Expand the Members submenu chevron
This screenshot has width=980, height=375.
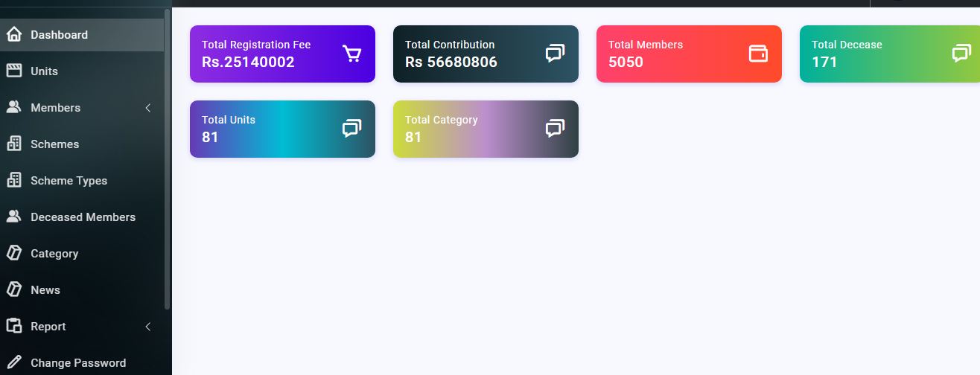tap(147, 108)
